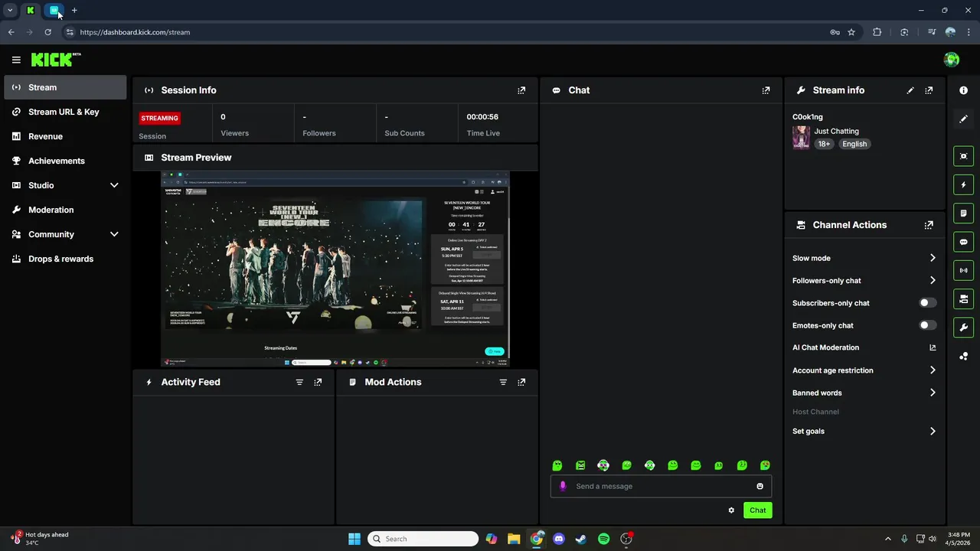Open AI Chat Moderation external link
This screenshot has height=551, width=980.
coord(933,347)
